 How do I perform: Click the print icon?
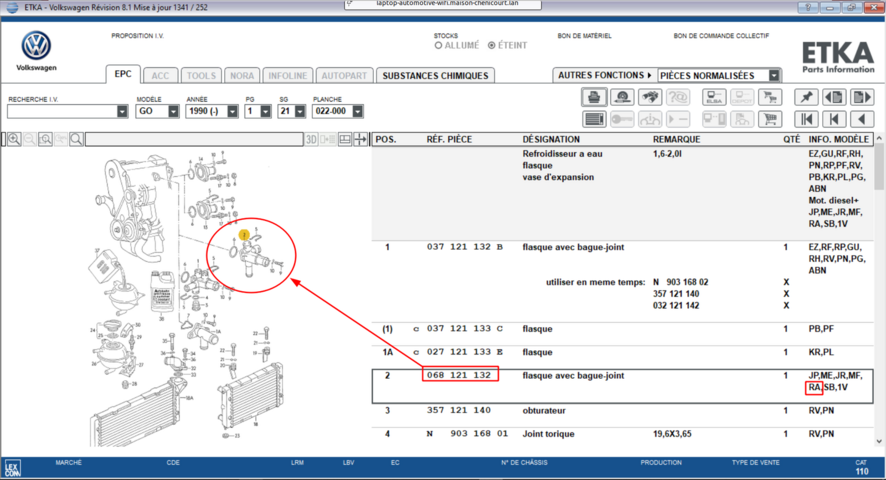[594, 97]
